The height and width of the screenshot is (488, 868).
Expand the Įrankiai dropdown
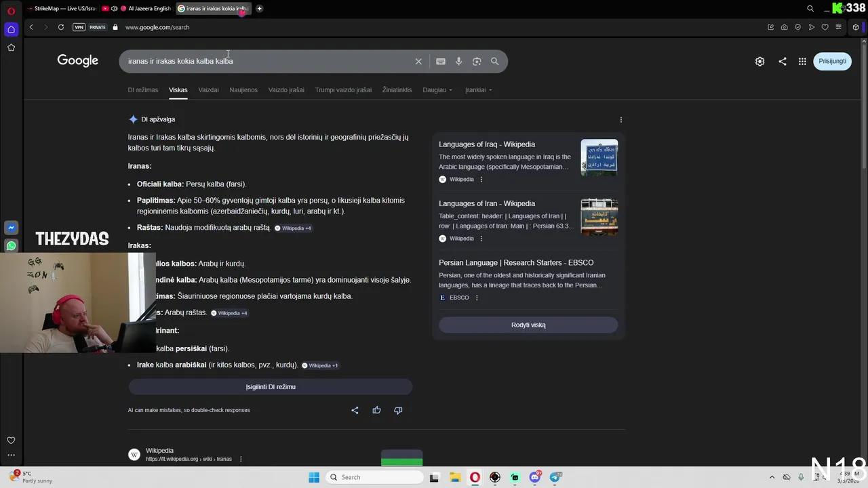[479, 89]
